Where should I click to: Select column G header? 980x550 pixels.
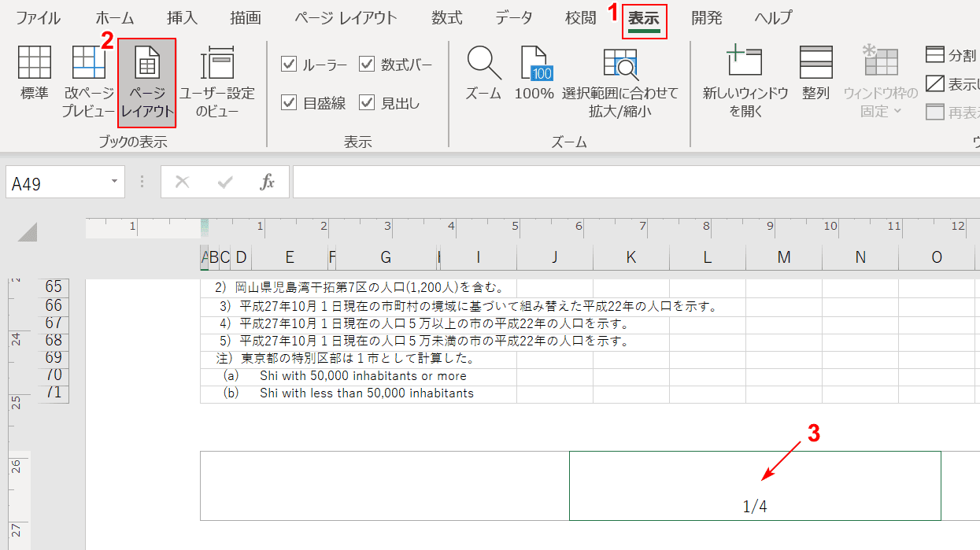[x=386, y=257]
